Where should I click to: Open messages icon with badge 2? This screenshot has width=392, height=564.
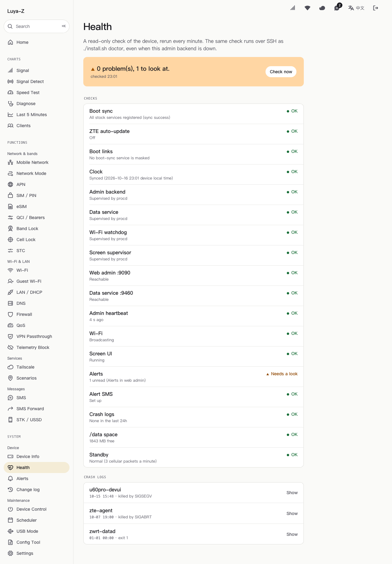click(337, 8)
